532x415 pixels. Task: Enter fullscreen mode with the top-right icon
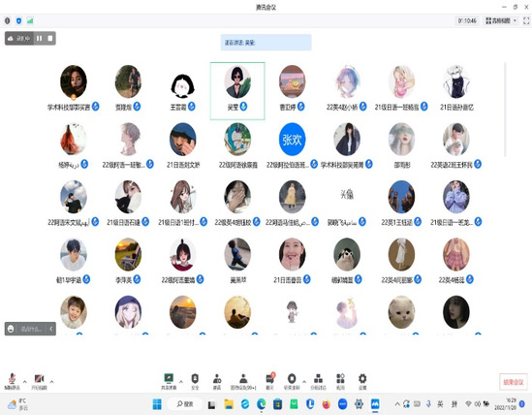(526, 20)
